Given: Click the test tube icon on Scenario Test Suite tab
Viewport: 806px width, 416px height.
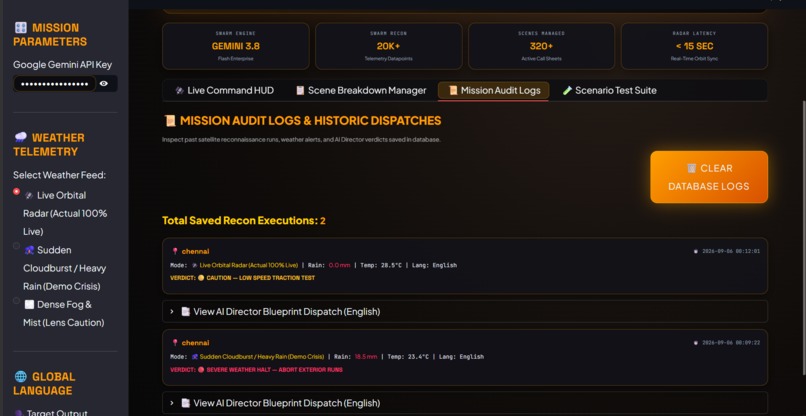Looking at the screenshot, I should 567,91.
